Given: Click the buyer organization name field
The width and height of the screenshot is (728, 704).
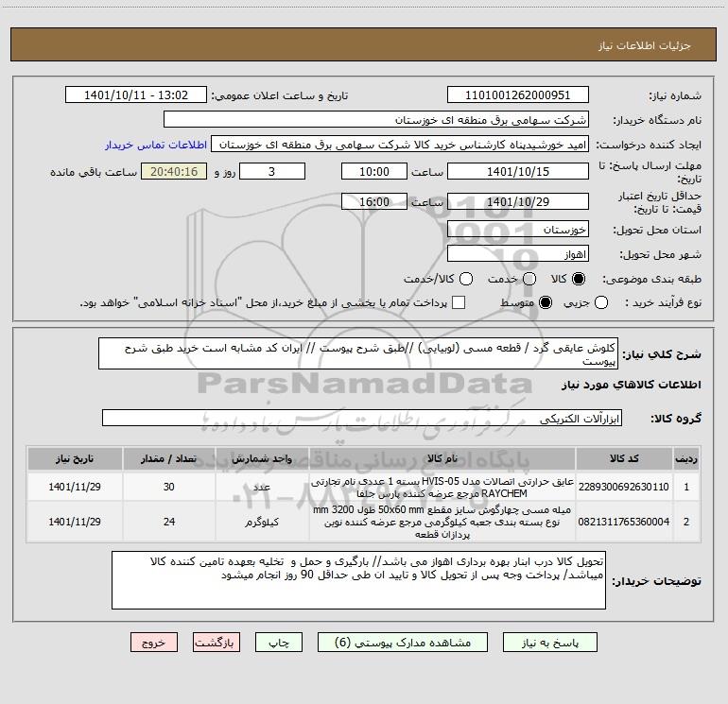Looking at the screenshot, I should coord(376,120).
